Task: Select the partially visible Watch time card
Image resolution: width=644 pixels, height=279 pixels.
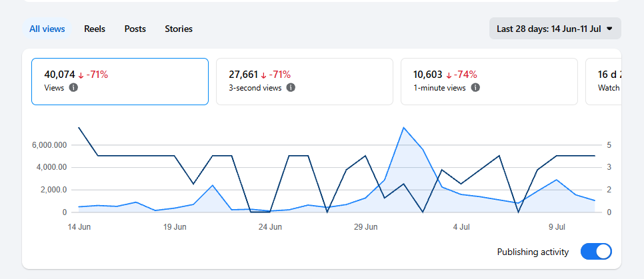Action: pos(603,81)
